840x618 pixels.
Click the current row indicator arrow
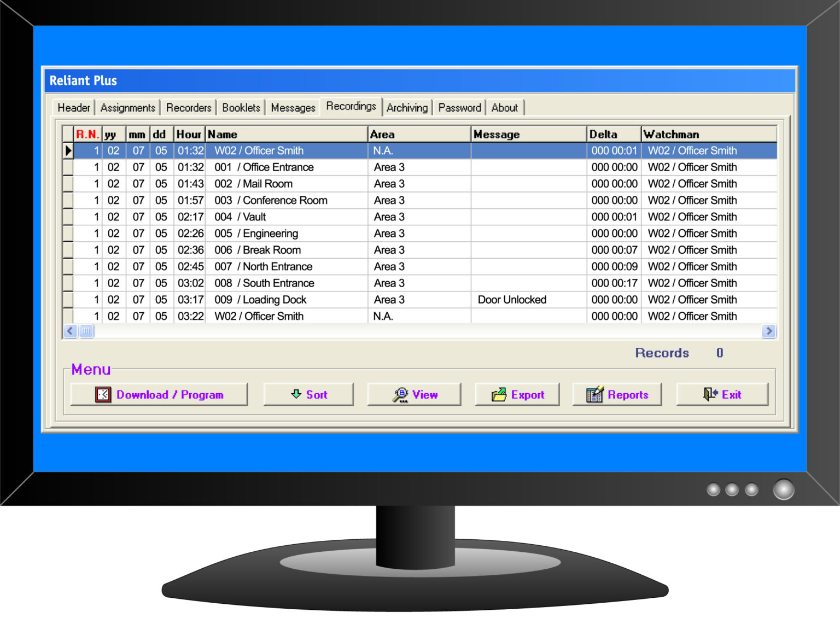tap(68, 150)
